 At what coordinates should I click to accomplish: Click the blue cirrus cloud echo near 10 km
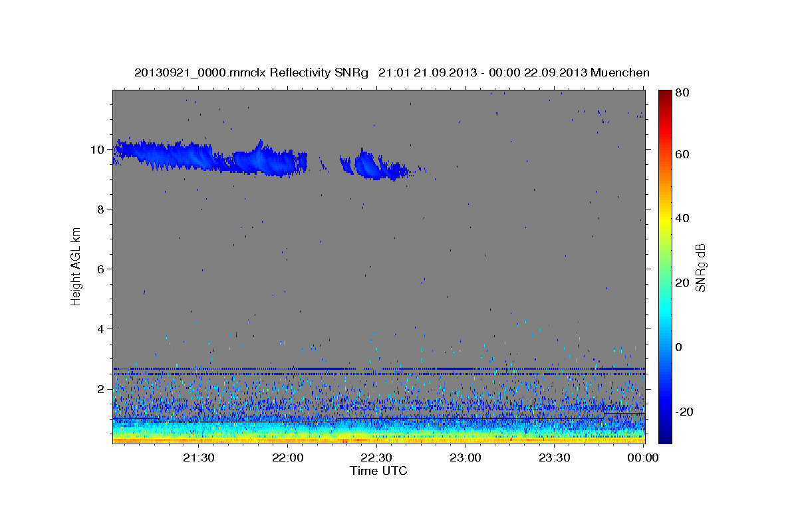point(209,157)
